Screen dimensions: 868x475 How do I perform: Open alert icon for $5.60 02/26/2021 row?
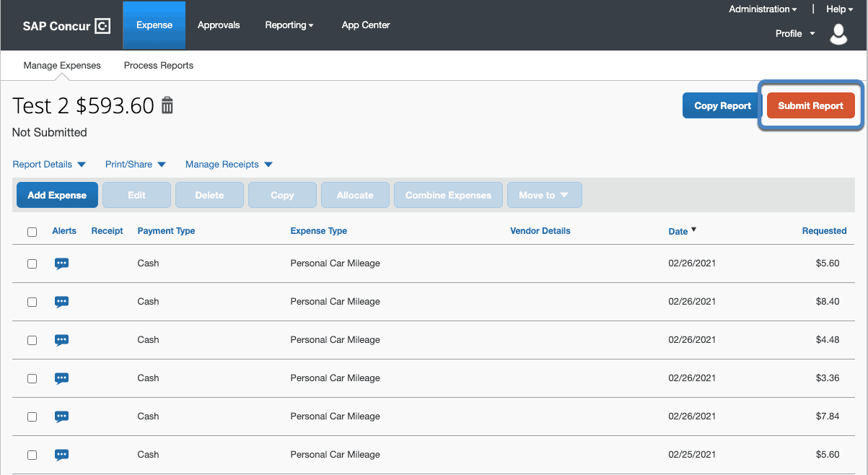(62, 263)
